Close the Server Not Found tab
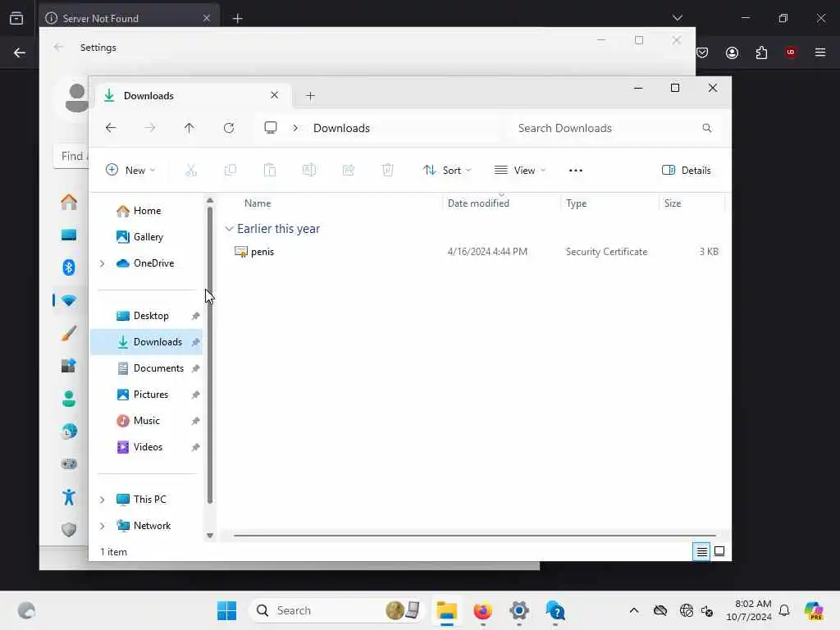This screenshot has width=840, height=630. point(207,19)
